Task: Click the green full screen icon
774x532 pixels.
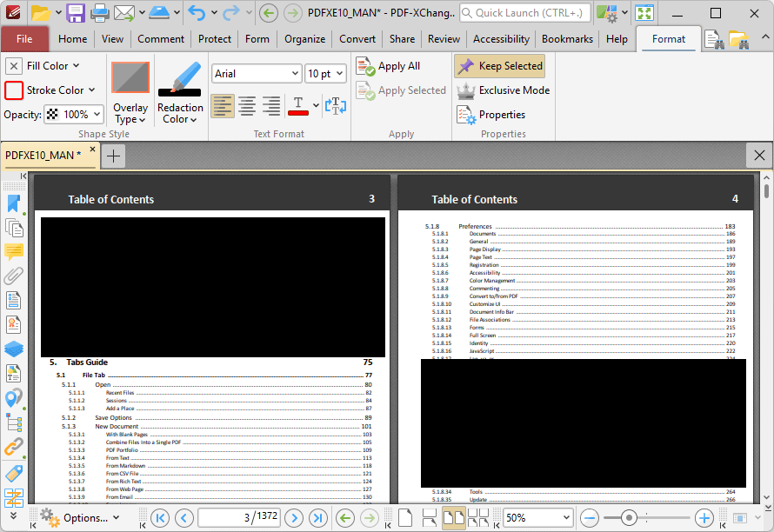Action: point(644,13)
